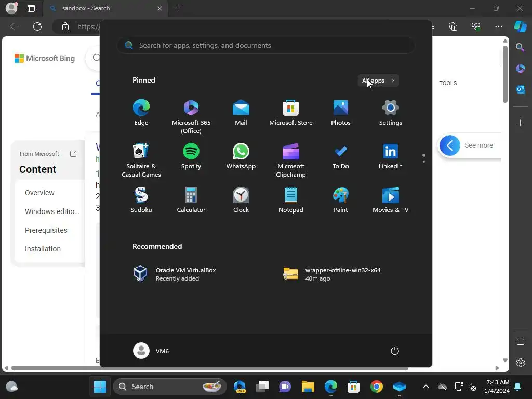Viewport: 532px width, 399px height.
Task: Refresh the Edge page
Action: point(37,26)
